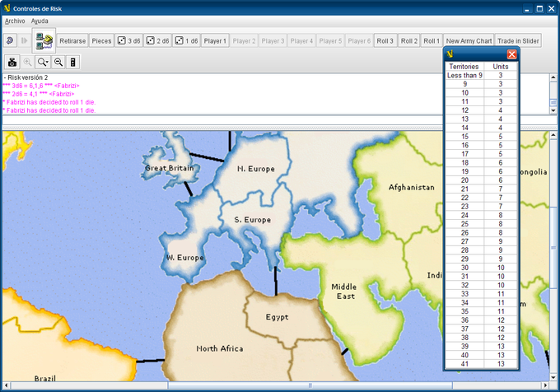Click the Units column header
This screenshot has width=560, height=392.
(x=501, y=67)
